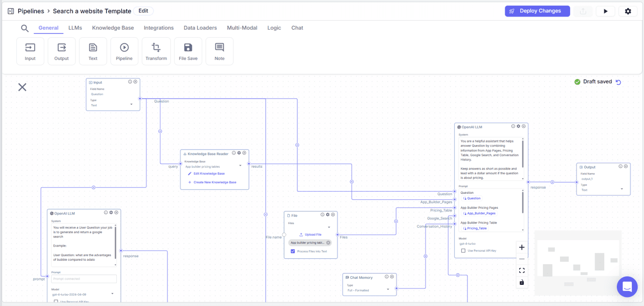Screen dimensions: 644x306
Task: Select the Input node tool
Action: [x=30, y=51]
